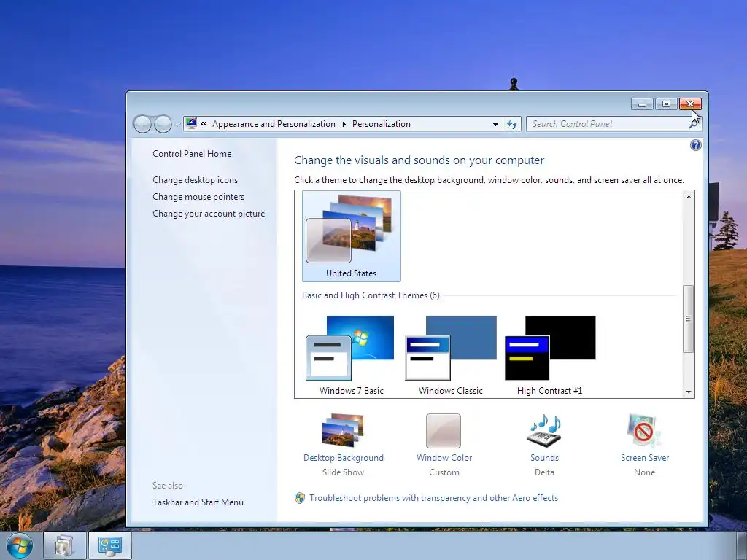Click the theme list scrollbar thumb
The height and width of the screenshot is (560, 747).
[689, 319]
